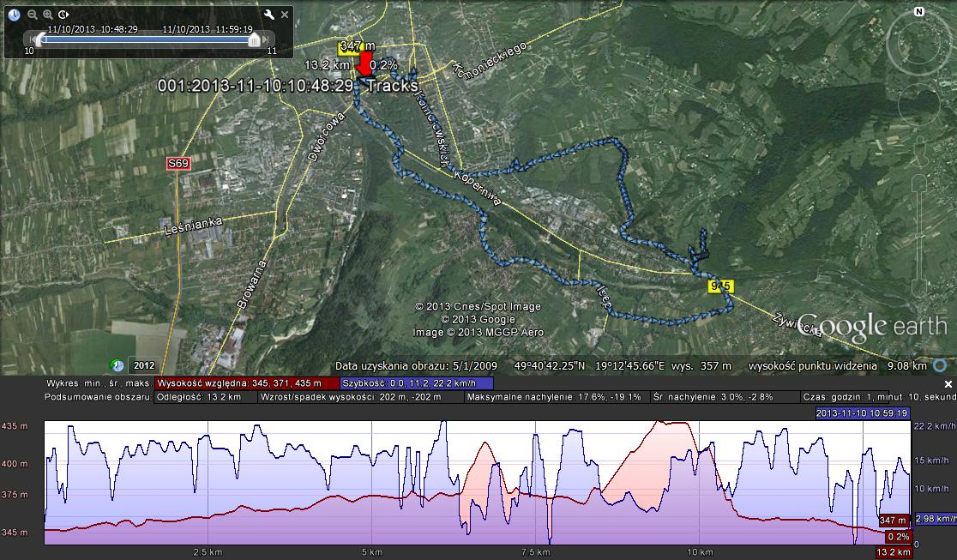957x560 pixels.
Task: Close the elevation profile panel
Action: [948, 384]
